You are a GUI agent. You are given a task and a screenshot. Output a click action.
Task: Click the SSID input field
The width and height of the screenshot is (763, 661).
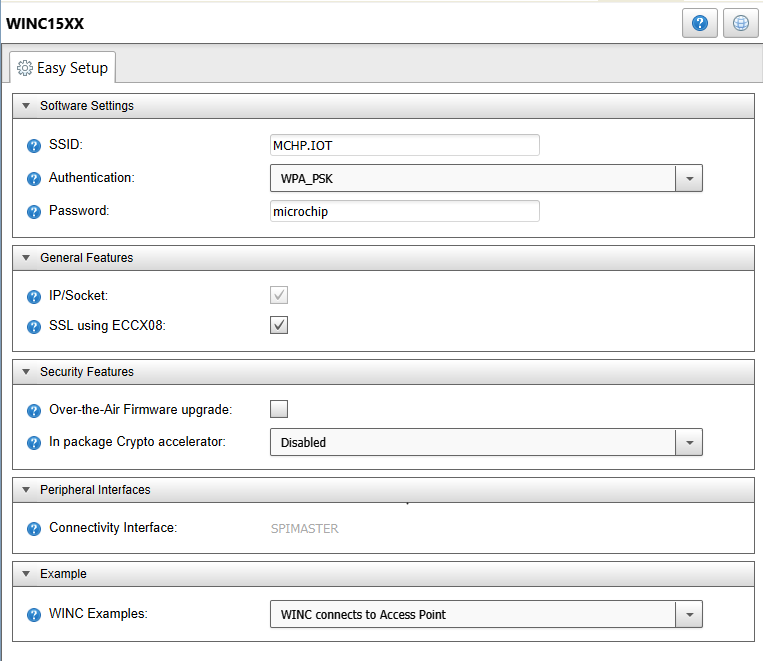pyautogui.click(x=404, y=145)
